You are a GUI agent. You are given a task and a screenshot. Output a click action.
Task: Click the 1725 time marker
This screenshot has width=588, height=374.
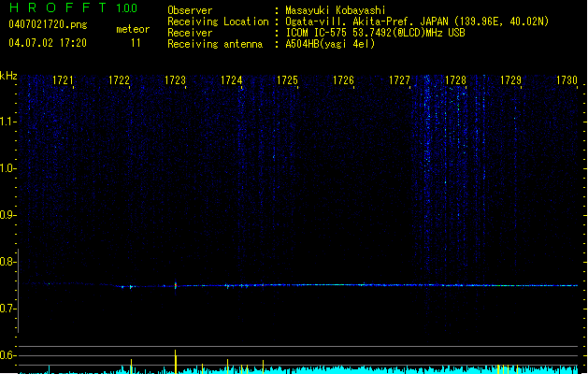pos(287,80)
